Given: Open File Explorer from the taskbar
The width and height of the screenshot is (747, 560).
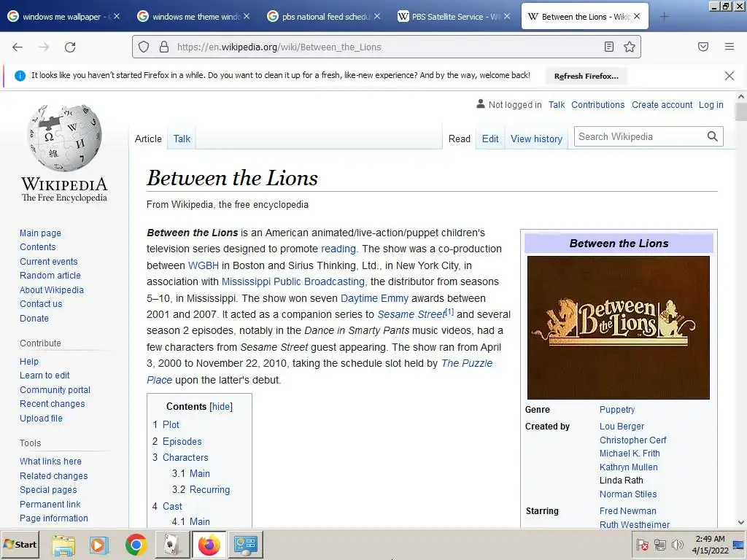Looking at the screenshot, I should (63, 545).
